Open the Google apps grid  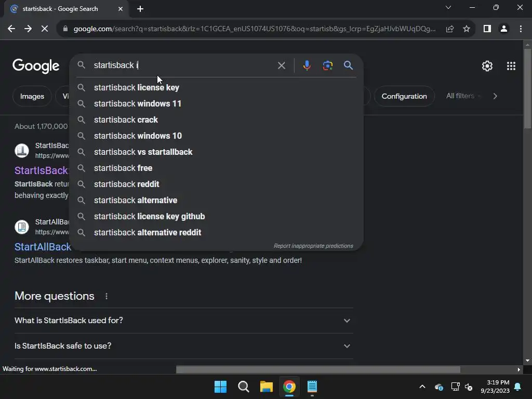[511, 66]
